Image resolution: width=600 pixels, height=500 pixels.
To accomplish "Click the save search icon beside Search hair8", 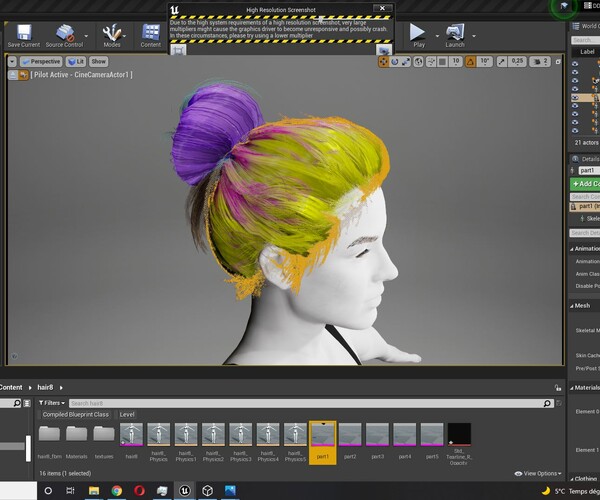I will pyautogui.click(x=559, y=403).
